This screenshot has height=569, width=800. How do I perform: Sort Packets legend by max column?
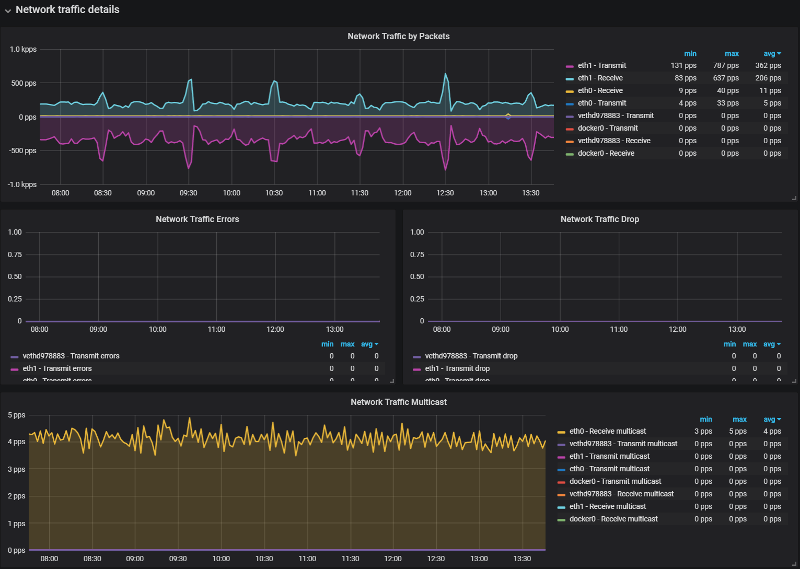point(731,54)
